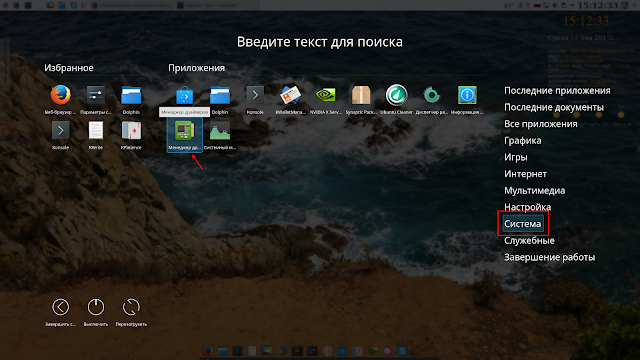
Task: Show Все приложения category
Action: point(541,124)
